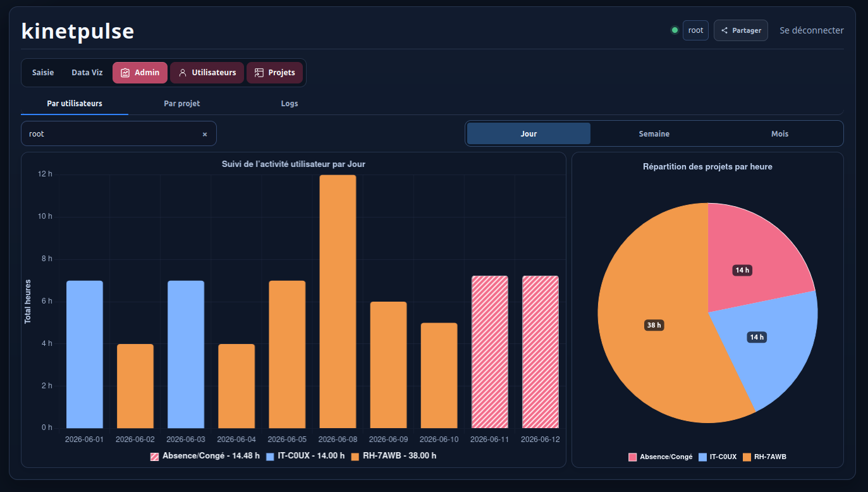The height and width of the screenshot is (492, 868).
Task: Toggle RH-7AWB legend under pie chart
Action: click(x=764, y=457)
